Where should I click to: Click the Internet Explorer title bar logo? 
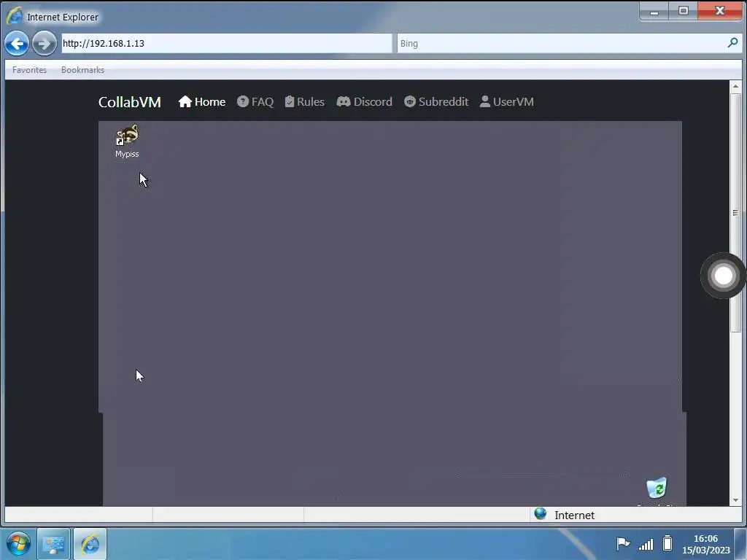tap(14, 16)
